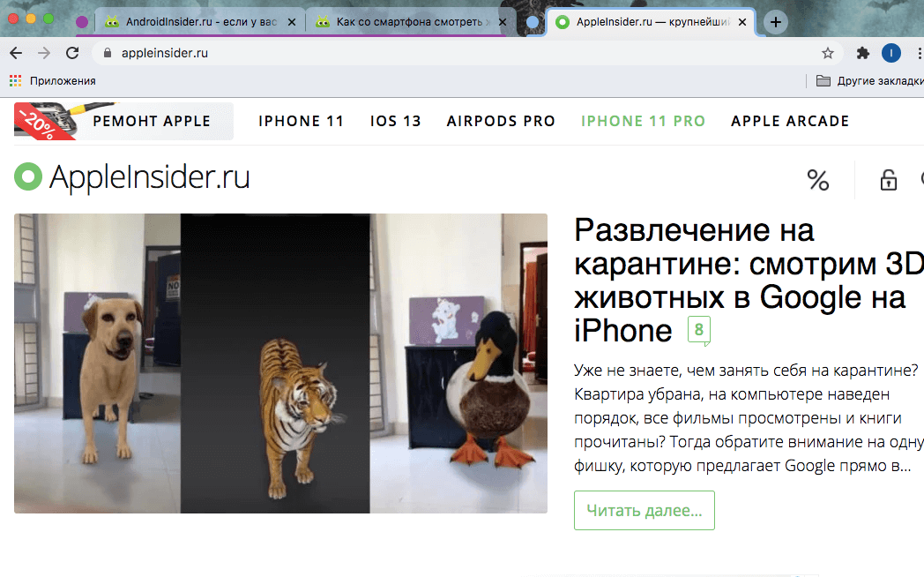The width and height of the screenshot is (924, 577).
Task: Close the AppleInsider.ru tab
Action: [742, 22]
